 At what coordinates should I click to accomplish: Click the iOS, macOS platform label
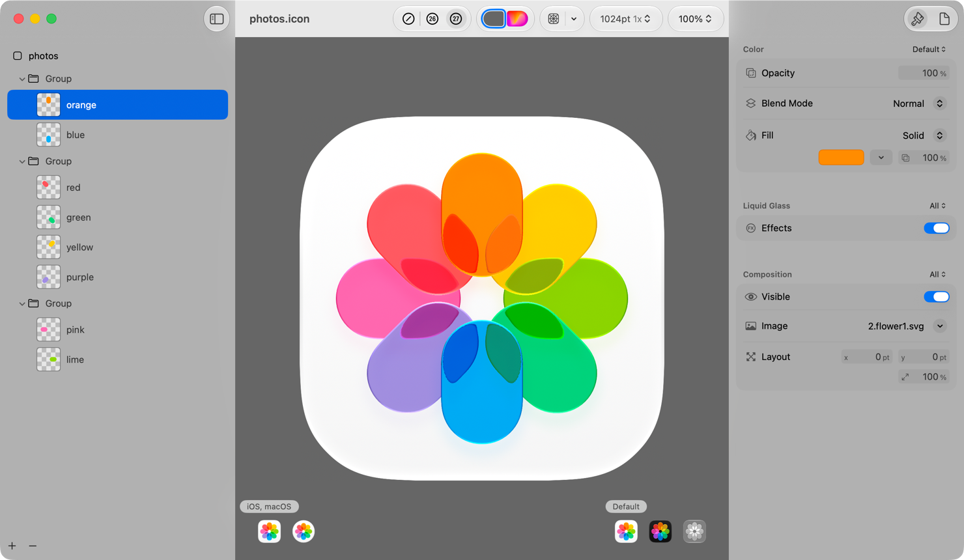[269, 507]
